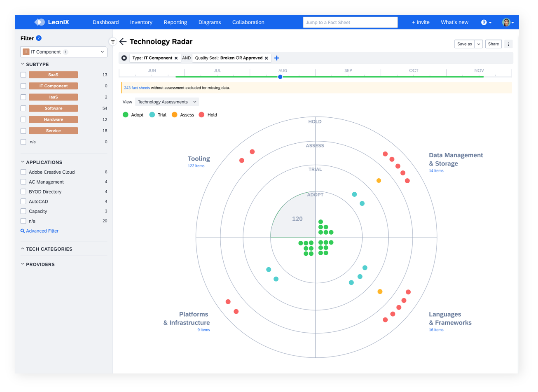The height and width of the screenshot is (392, 538).
Task: Open the Technology Assessments view dropdown
Action: tap(166, 102)
